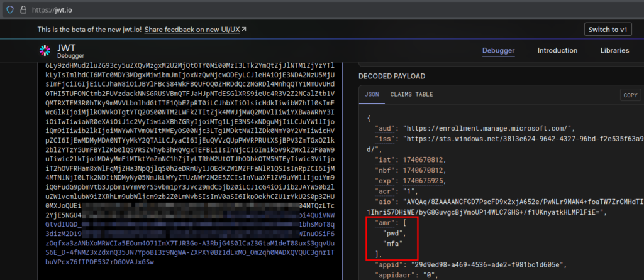The image size is (644, 280).
Task: Click the https://jwt.io address bar
Action: [322, 9]
